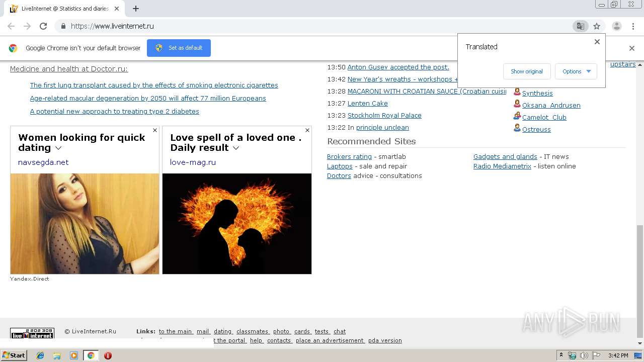Click the Action Center flag tray icon

[x=596, y=355]
